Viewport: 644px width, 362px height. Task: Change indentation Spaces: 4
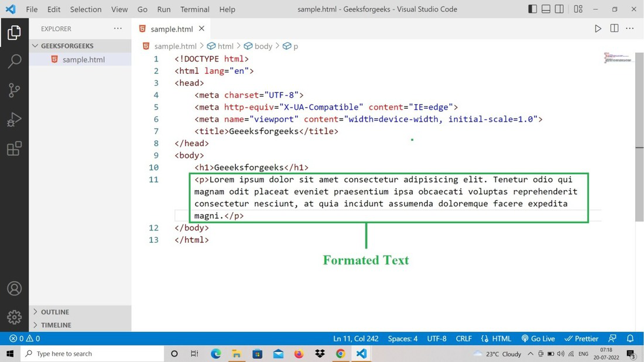coord(403,339)
